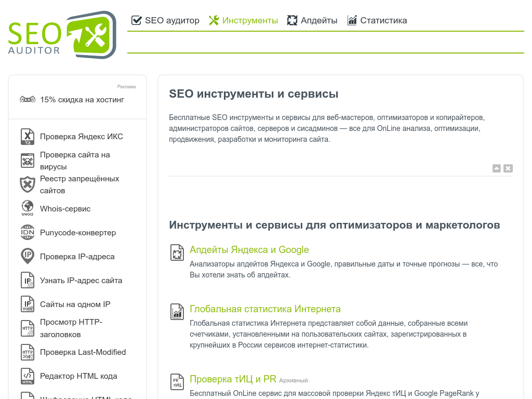Open Сайты на одном IP link
Screen dimensions: 532x399
click(75, 304)
